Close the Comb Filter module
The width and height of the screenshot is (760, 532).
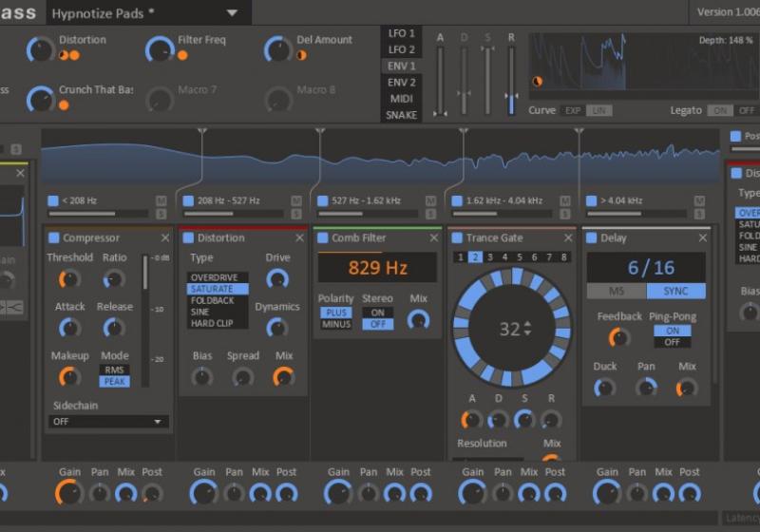coord(434,237)
